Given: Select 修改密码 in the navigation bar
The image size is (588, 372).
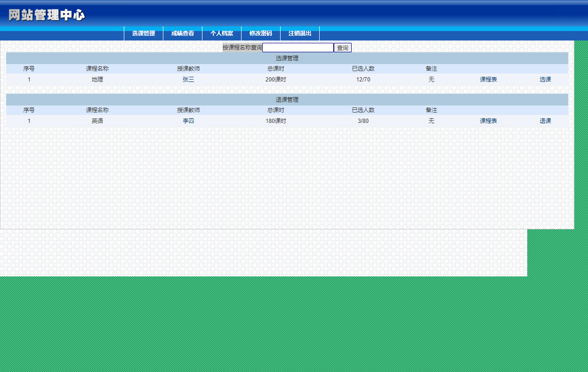Looking at the screenshot, I should click(261, 33).
